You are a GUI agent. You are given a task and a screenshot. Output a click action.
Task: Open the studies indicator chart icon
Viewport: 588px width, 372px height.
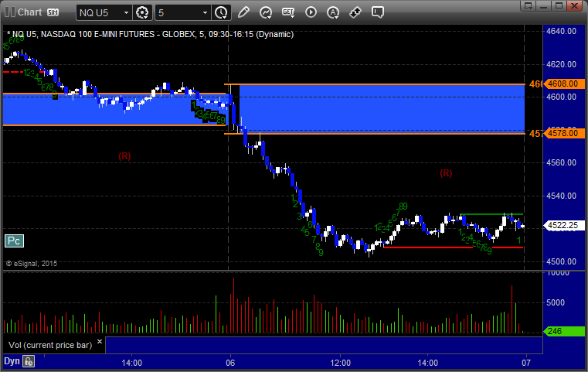[266, 12]
